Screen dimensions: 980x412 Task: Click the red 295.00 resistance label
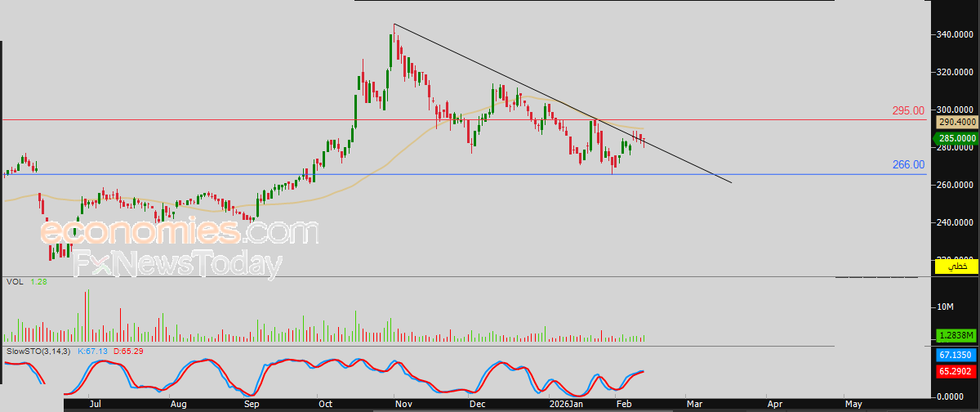click(x=908, y=110)
